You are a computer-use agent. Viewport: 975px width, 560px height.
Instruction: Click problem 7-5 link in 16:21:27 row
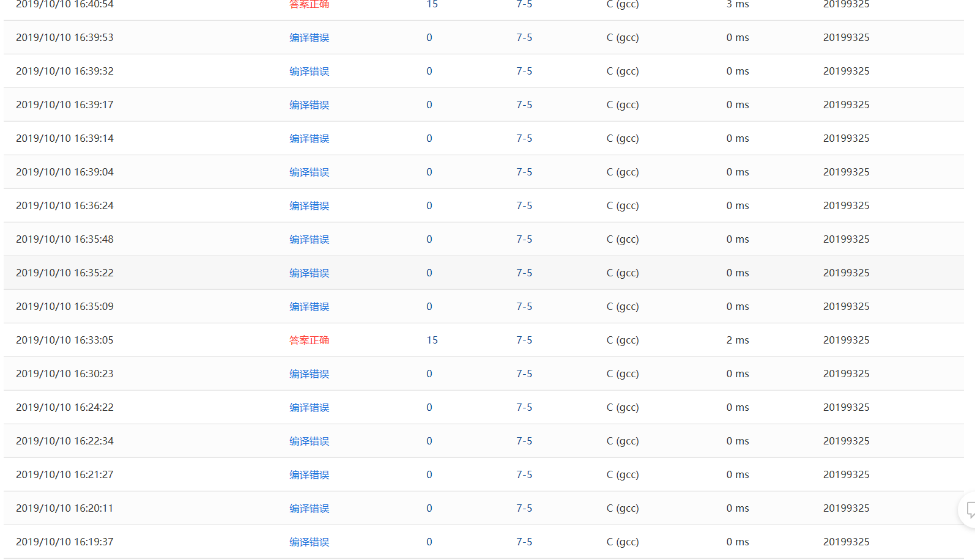pyautogui.click(x=524, y=475)
